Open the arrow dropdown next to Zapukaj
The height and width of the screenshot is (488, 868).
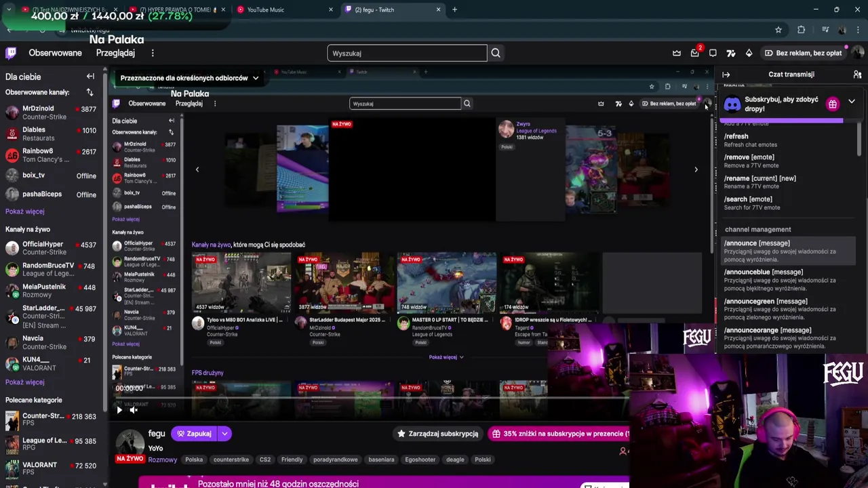coord(224,434)
